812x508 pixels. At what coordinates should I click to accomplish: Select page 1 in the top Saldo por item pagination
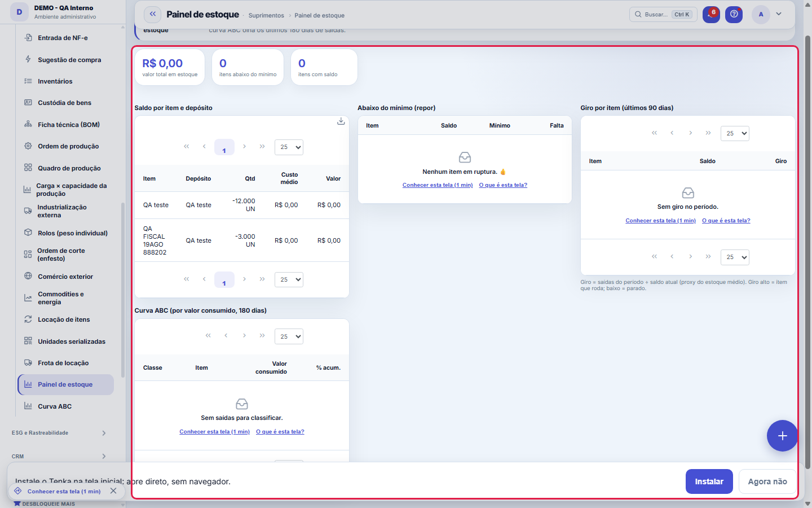(224, 147)
